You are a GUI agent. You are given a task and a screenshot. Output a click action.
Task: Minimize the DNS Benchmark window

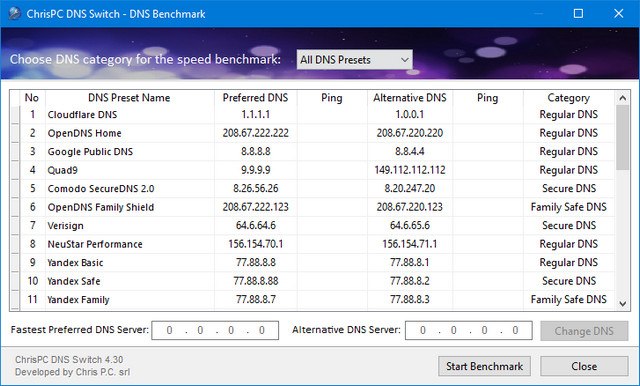(x=538, y=13)
